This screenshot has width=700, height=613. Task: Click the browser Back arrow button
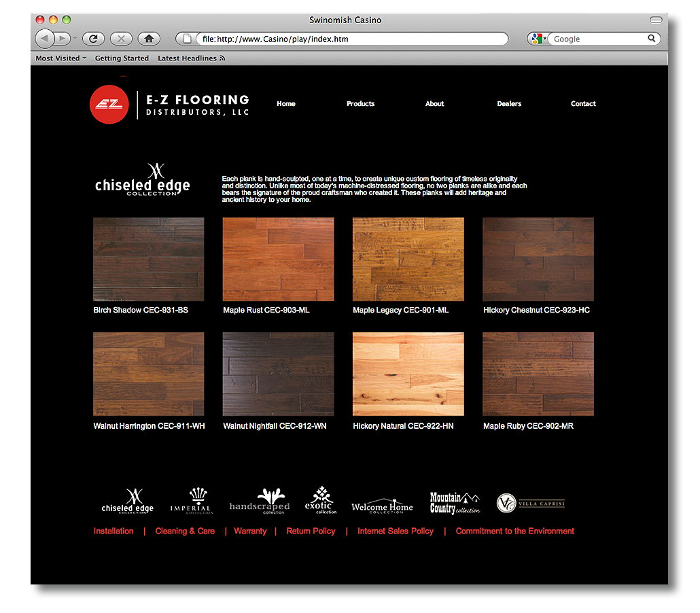click(45, 39)
